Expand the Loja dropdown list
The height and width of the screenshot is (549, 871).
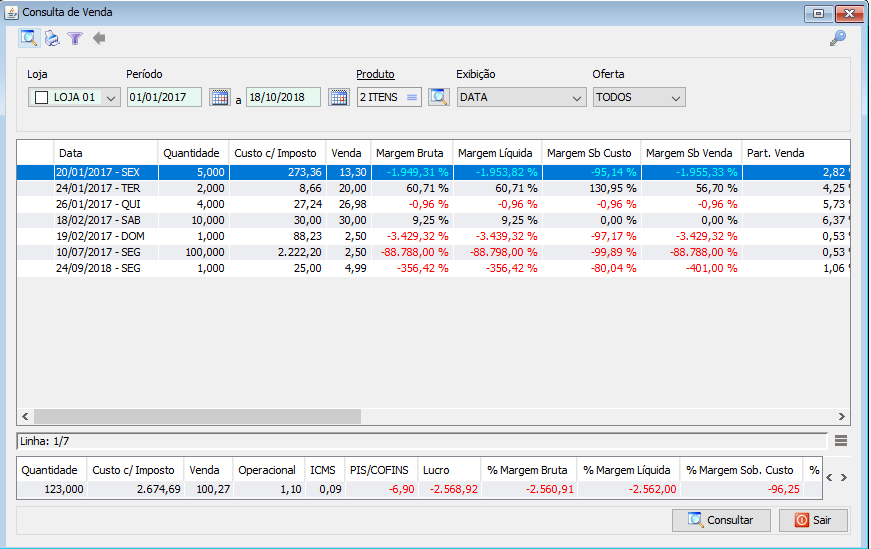[x=110, y=98]
